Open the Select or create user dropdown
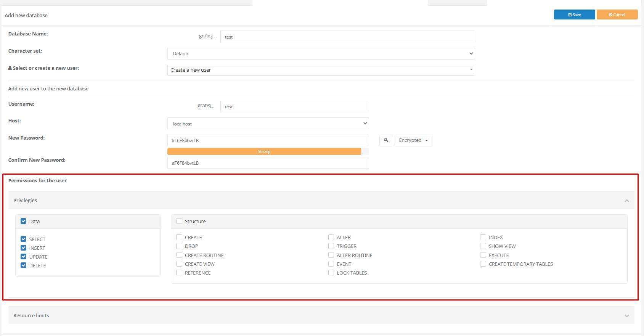Screen dimensions: 644x336 click(321, 70)
